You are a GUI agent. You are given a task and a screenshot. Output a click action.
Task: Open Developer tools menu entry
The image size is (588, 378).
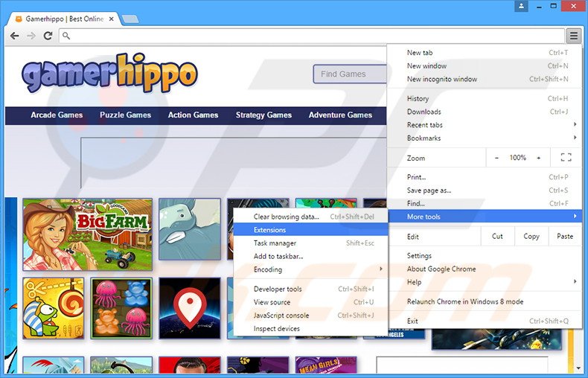point(310,289)
